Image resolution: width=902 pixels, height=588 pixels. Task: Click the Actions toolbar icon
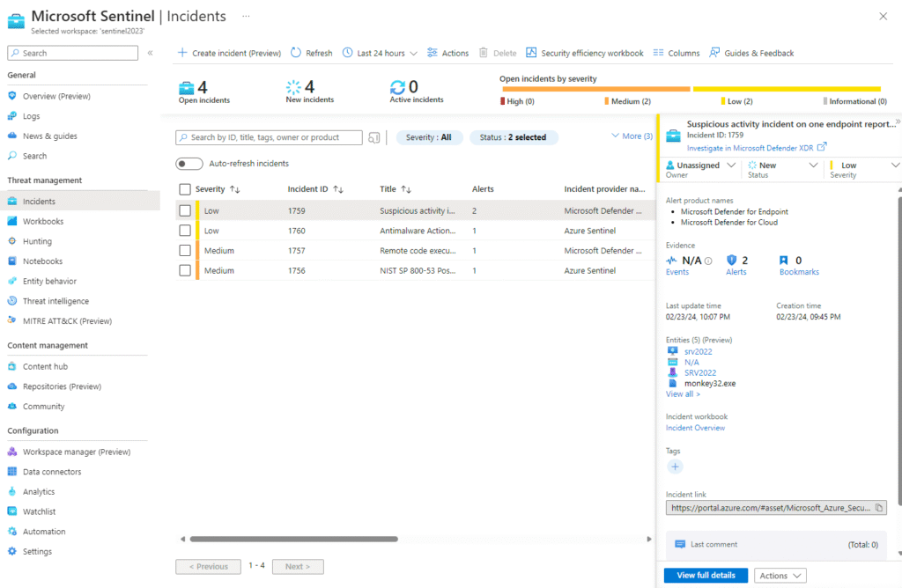pos(432,53)
